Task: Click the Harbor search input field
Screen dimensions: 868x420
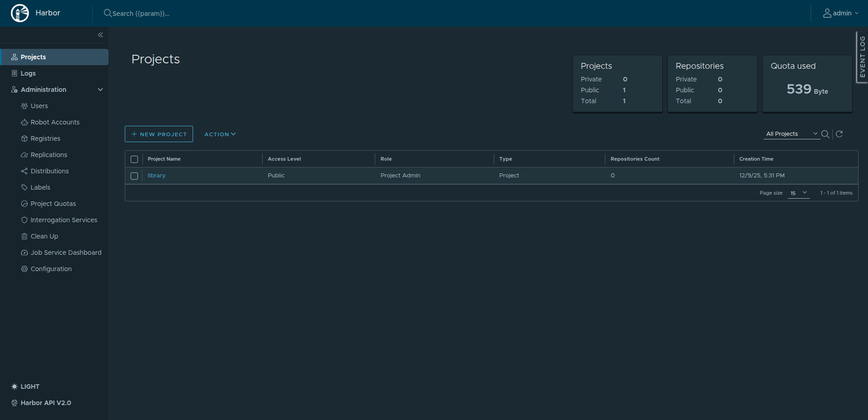Action: point(181,13)
